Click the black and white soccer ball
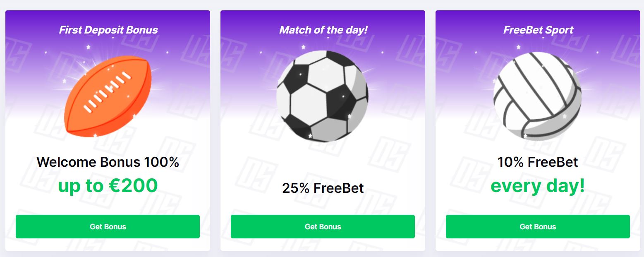This screenshot has height=257, width=644. tap(322, 96)
